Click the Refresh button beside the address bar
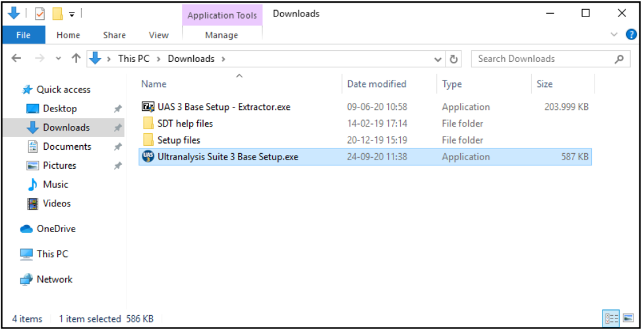This screenshot has width=644, height=331. [x=454, y=59]
